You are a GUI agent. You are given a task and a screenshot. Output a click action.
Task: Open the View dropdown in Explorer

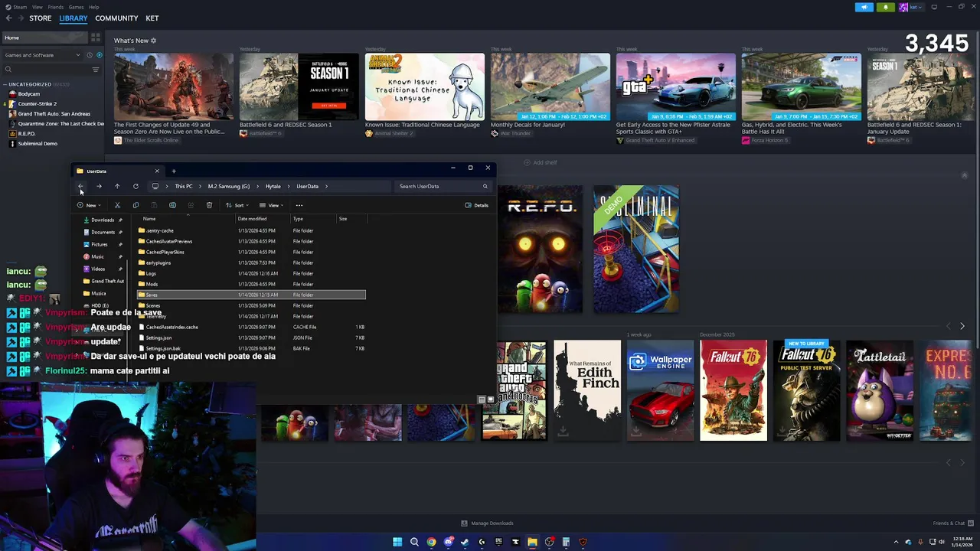tap(271, 205)
